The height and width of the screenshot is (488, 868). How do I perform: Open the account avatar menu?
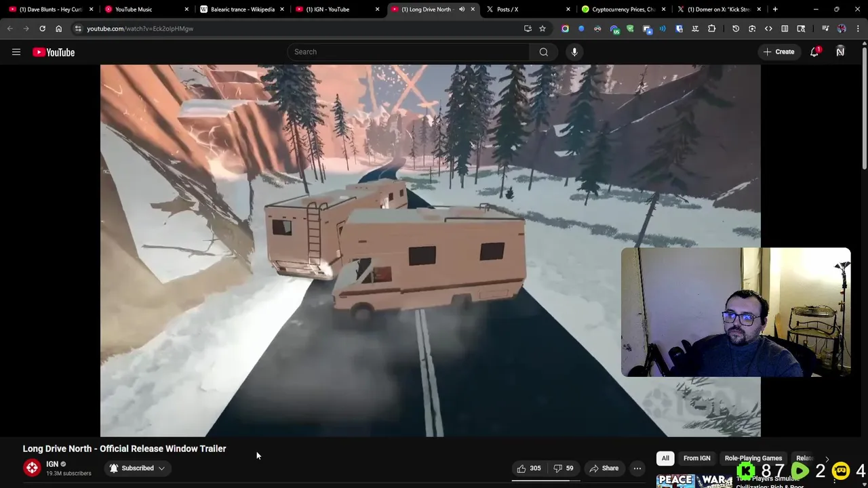click(x=840, y=52)
